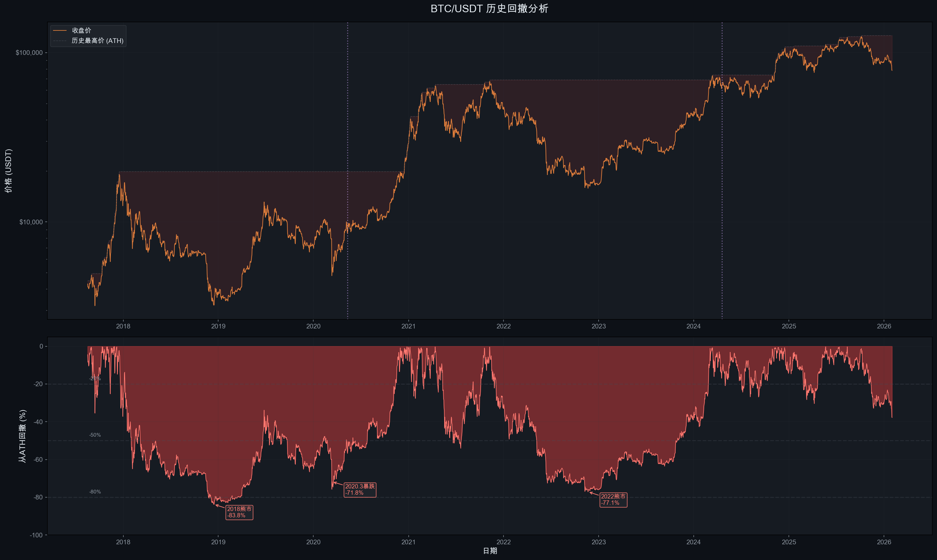Click the chart title BTC/USDT 历史回撤分析
The width and height of the screenshot is (937, 560).
pyautogui.click(x=489, y=9)
